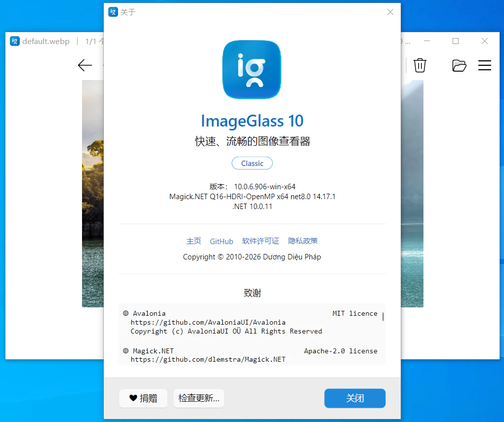
Task: Click the Avalonia entry name
Action: click(149, 313)
